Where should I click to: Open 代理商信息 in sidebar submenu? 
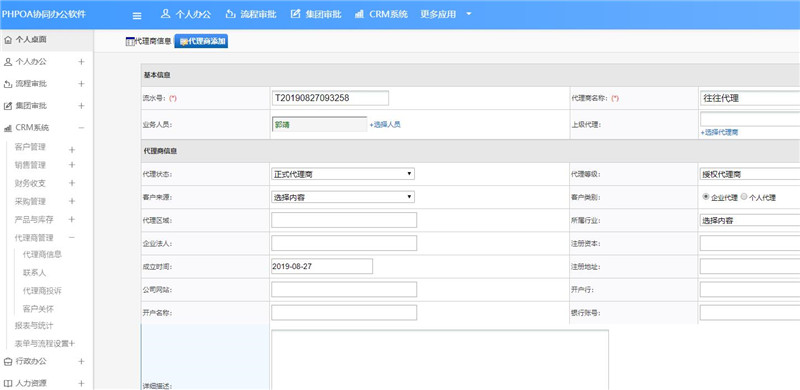click(42, 254)
